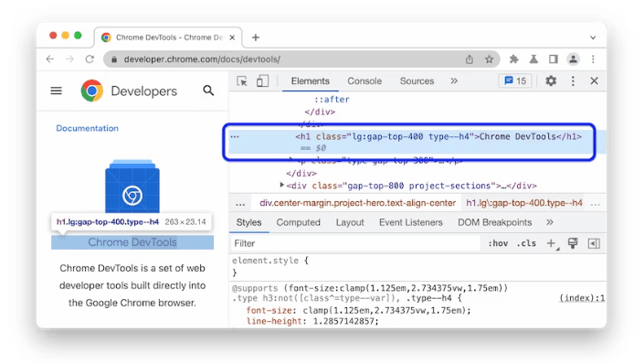Viewport: 644px width, 363px height.
Task: Close the Chrome DevTools browser tab
Action: [x=232, y=37]
